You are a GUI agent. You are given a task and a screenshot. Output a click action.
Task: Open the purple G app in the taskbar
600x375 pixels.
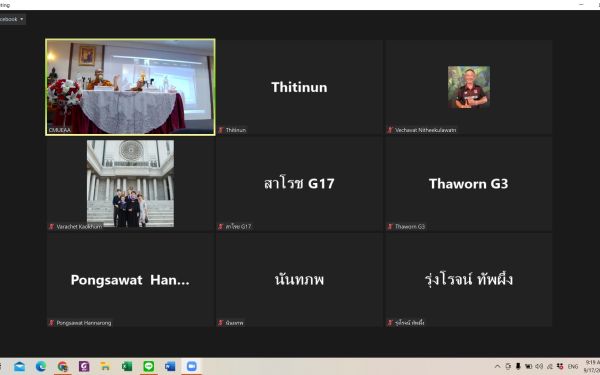pos(84,367)
